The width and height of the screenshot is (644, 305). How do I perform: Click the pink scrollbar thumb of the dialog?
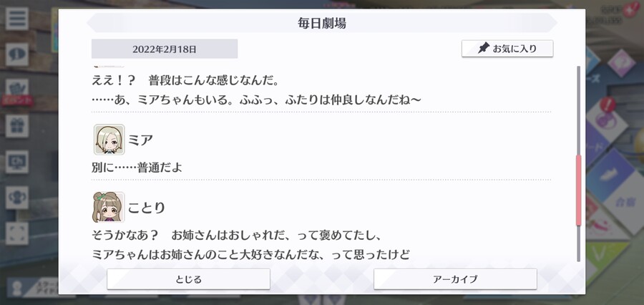578,190
